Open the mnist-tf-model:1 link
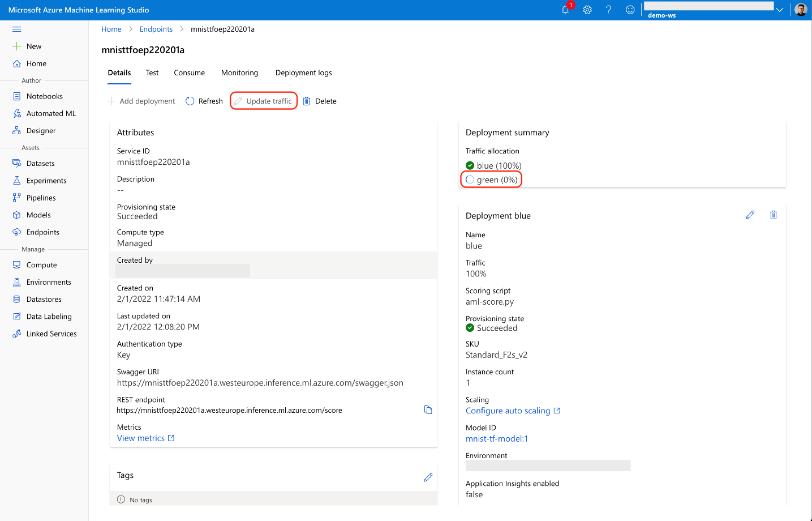Image resolution: width=812 pixels, height=521 pixels. (x=497, y=439)
